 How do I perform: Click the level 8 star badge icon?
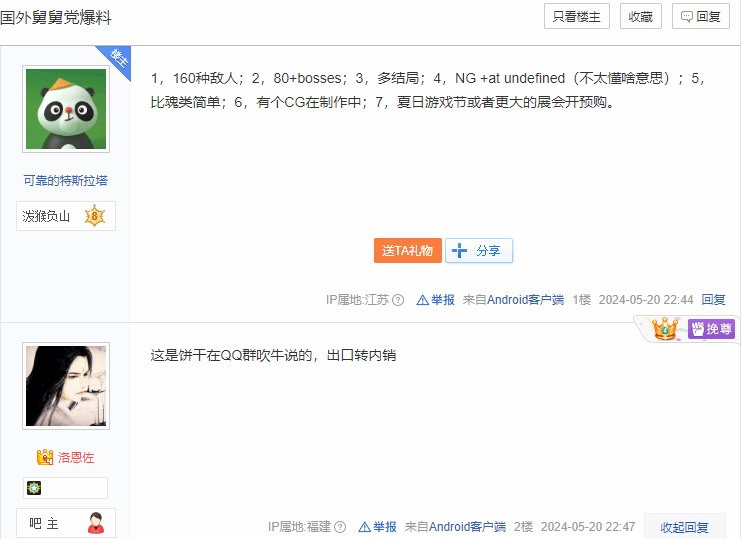click(95, 216)
